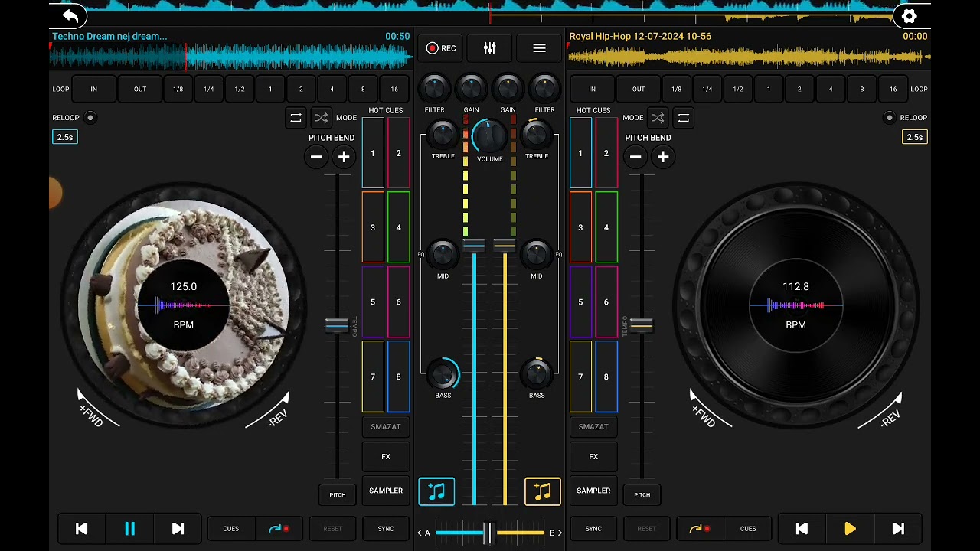Click left deck BASS knob

[x=443, y=374]
